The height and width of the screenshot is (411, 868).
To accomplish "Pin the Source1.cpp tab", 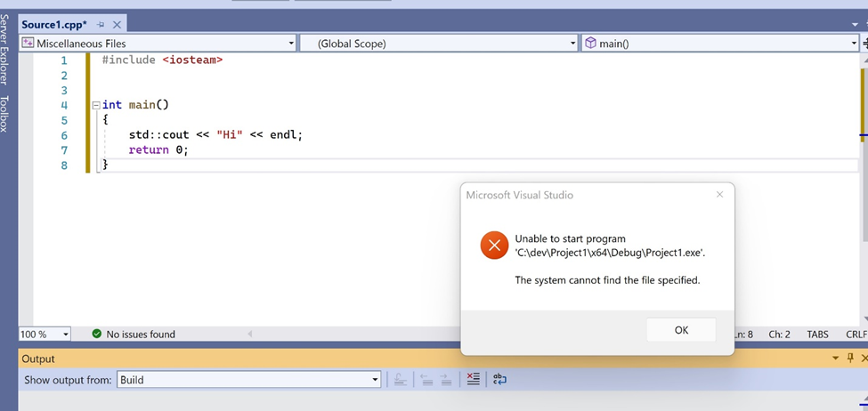I will click(101, 25).
